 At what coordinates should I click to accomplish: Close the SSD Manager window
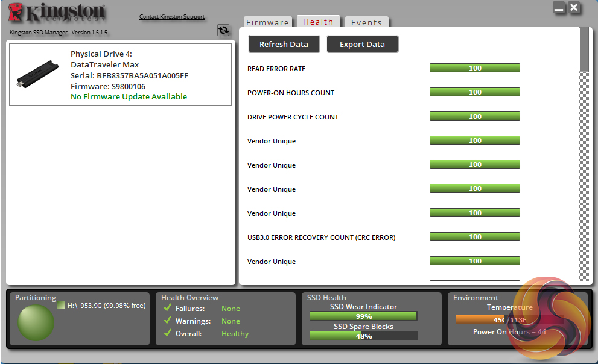pyautogui.click(x=574, y=8)
